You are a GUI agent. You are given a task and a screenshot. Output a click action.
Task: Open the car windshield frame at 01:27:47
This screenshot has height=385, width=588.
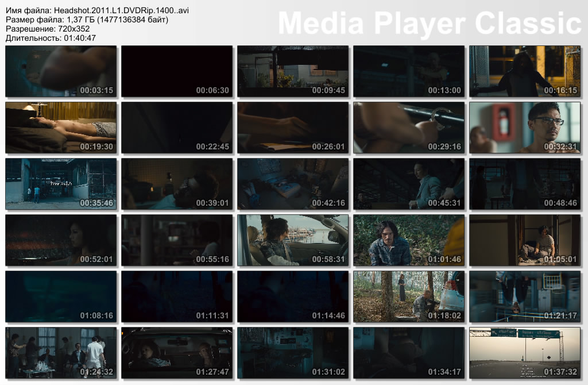click(177, 353)
